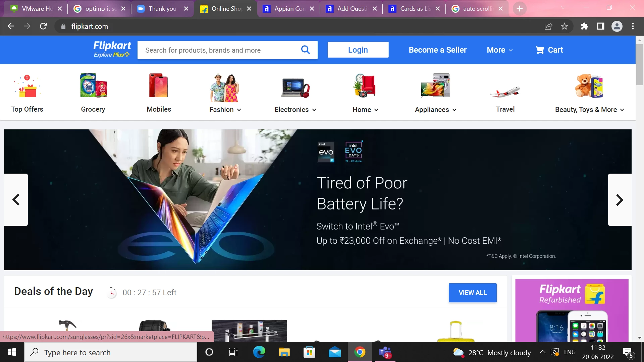Reload the Flipkart page
The height and width of the screenshot is (362, 644).
[x=43, y=26]
